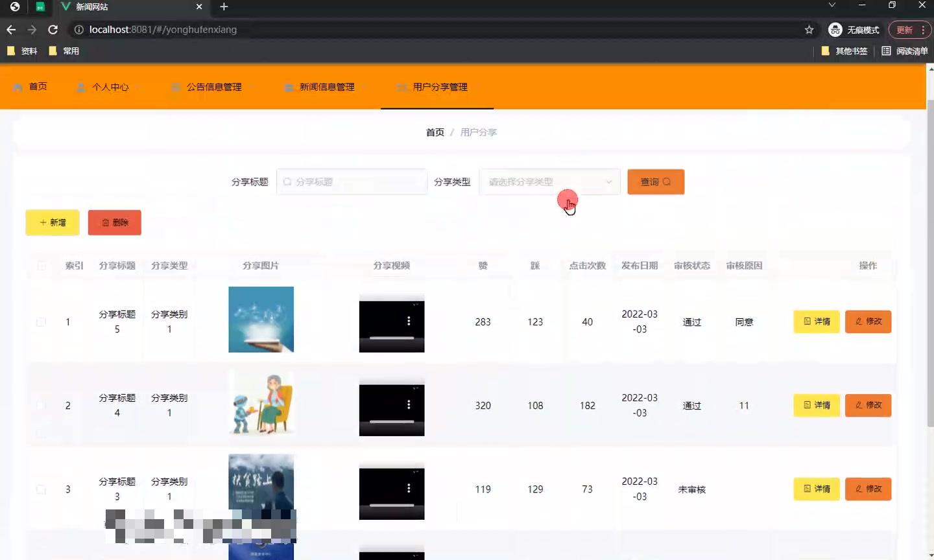Open 详情 for 分享标题3 row

[x=817, y=489]
